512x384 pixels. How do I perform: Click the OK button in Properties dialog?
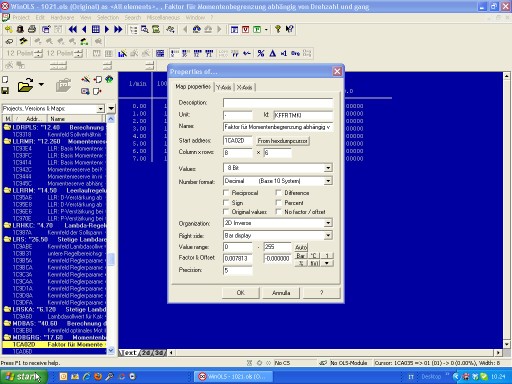pyautogui.click(x=241, y=293)
